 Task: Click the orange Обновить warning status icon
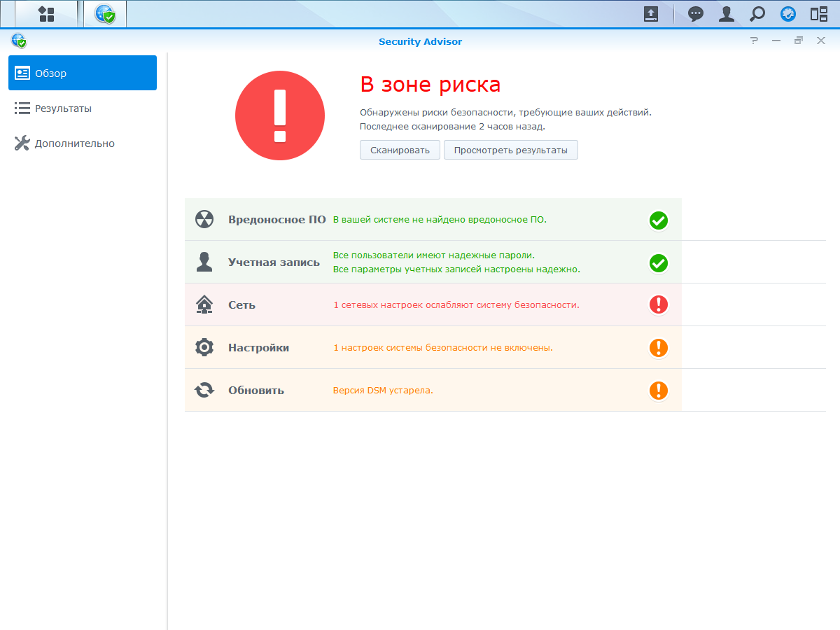tap(658, 390)
